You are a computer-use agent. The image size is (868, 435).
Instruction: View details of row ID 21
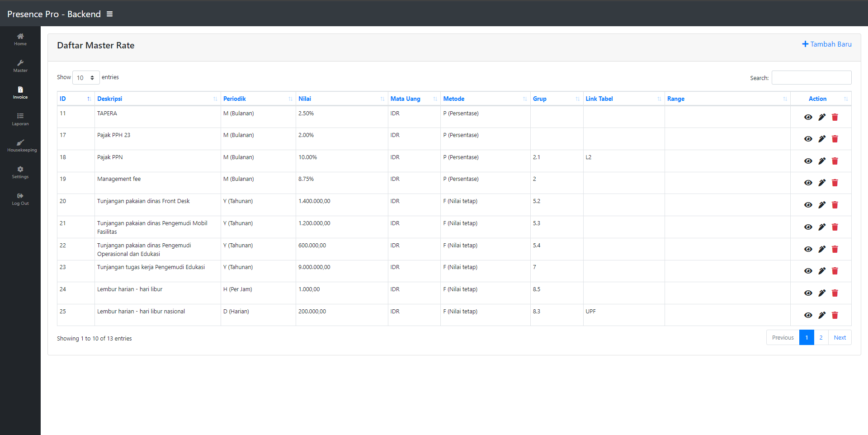808,227
